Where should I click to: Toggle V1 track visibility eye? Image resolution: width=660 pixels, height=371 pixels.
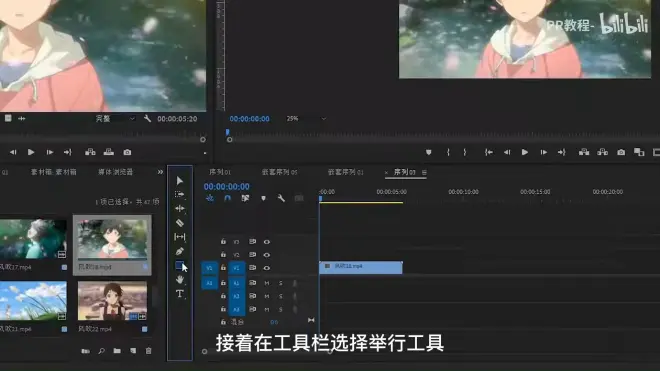click(266, 268)
